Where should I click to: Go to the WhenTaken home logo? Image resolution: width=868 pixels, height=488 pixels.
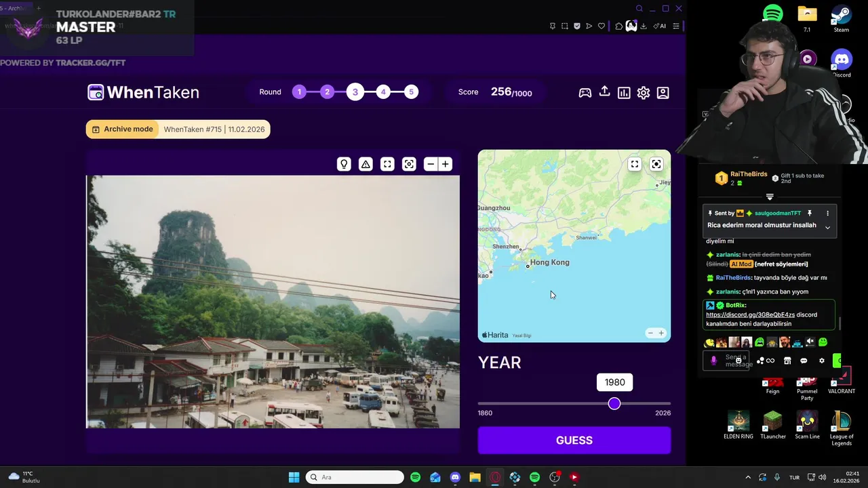(x=143, y=92)
